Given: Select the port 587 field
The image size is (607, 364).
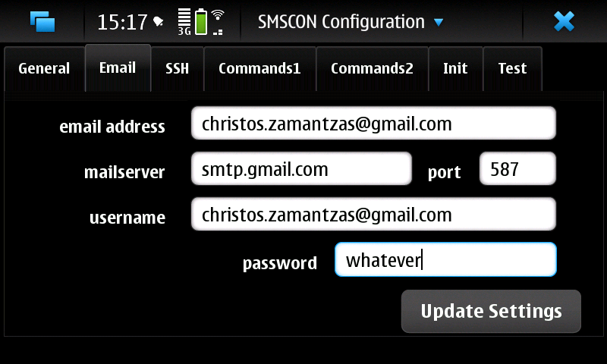Looking at the screenshot, I should click(517, 168).
